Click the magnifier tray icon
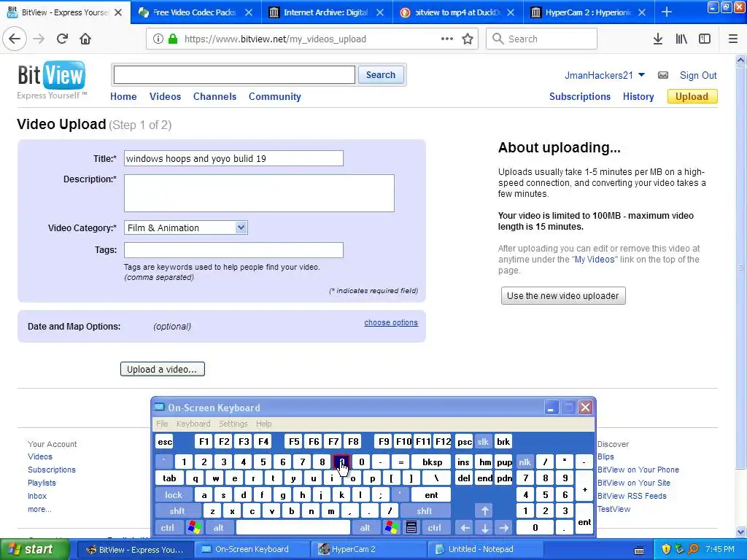The height and width of the screenshot is (560, 747). pyautogui.click(x=693, y=549)
